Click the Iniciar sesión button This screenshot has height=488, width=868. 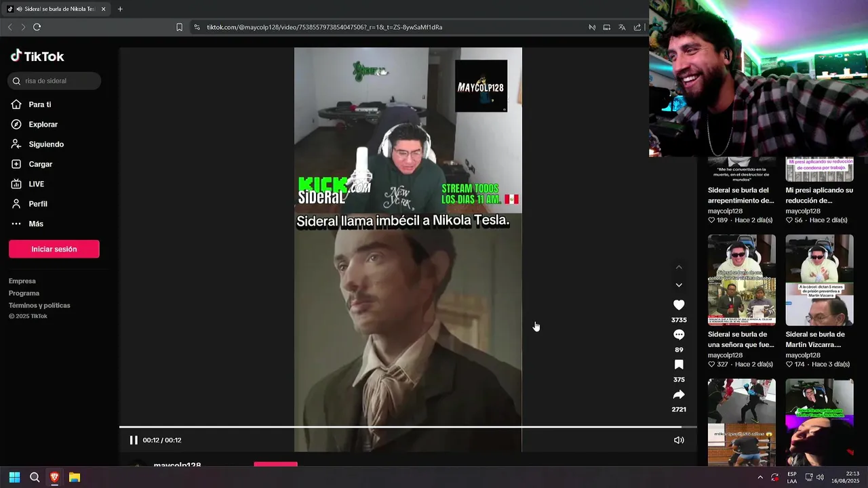pos(54,249)
